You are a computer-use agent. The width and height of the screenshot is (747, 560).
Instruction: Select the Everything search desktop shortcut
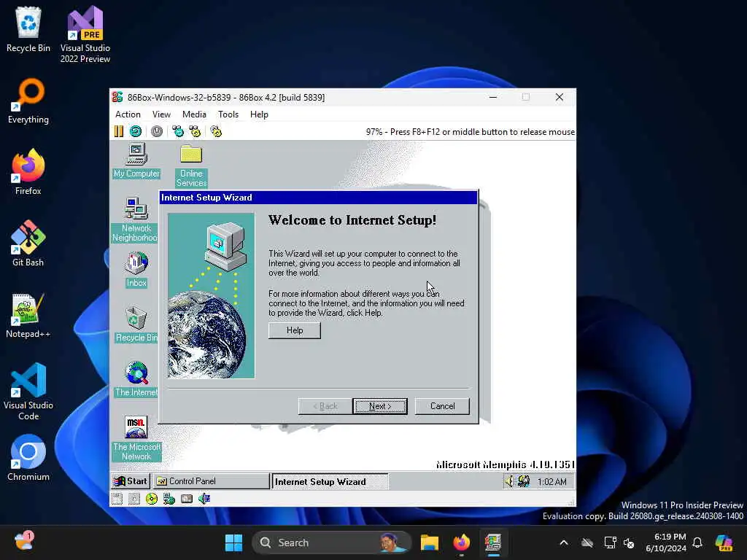pyautogui.click(x=28, y=101)
